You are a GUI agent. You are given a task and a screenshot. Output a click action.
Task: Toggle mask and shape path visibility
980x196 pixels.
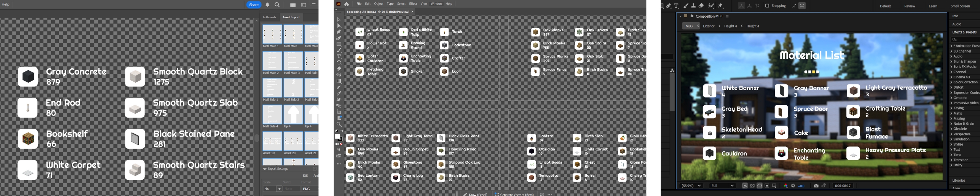click(x=759, y=186)
